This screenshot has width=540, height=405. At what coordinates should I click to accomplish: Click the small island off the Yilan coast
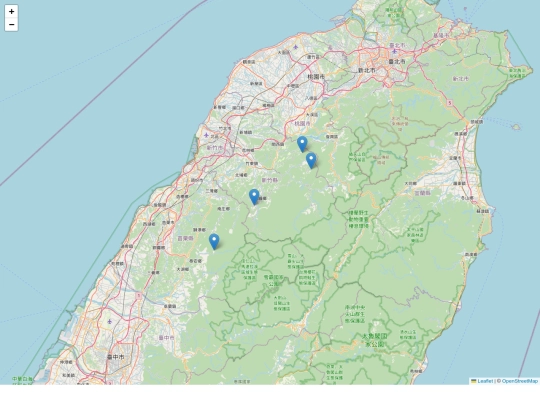(516, 127)
